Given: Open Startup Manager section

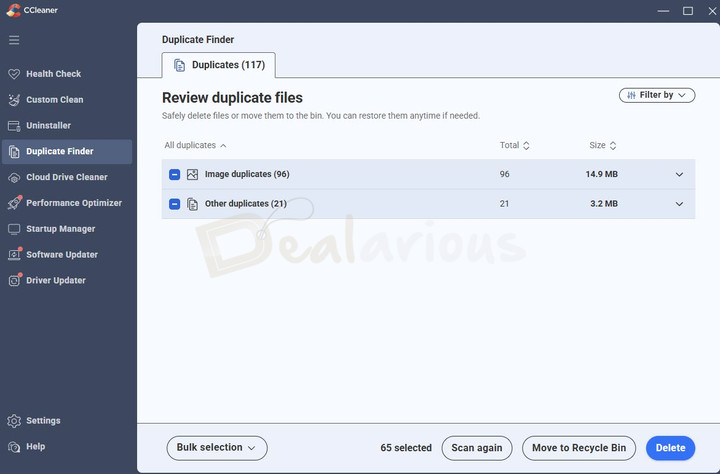Looking at the screenshot, I should pyautogui.click(x=67, y=229).
